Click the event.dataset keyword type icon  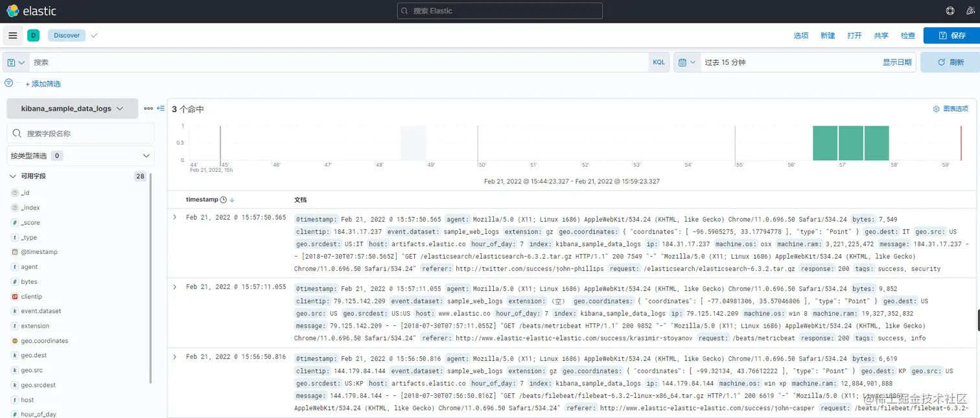15,311
